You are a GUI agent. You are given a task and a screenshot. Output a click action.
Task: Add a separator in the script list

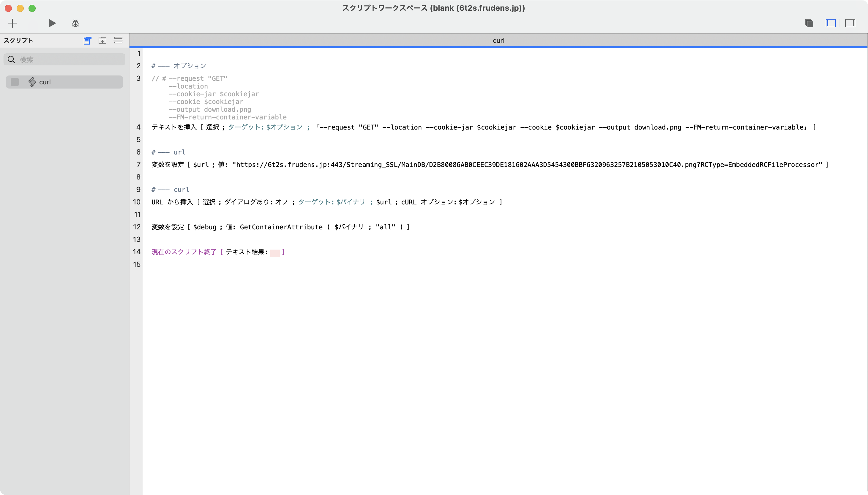pos(118,40)
